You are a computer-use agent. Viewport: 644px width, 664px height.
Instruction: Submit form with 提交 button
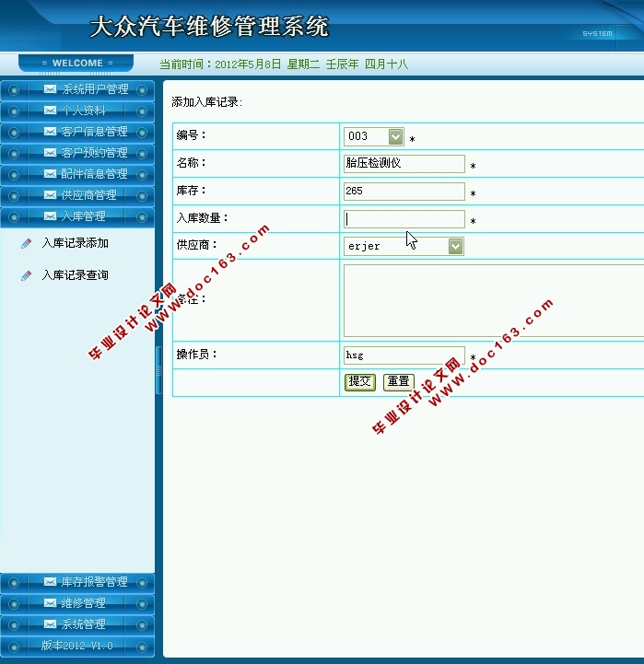point(360,382)
